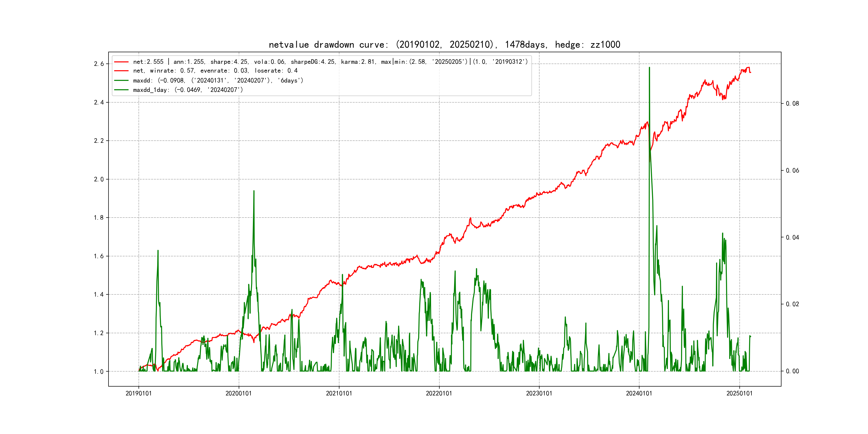
Task: Click the 20230101 x-axis tick label
Action: pos(539,393)
